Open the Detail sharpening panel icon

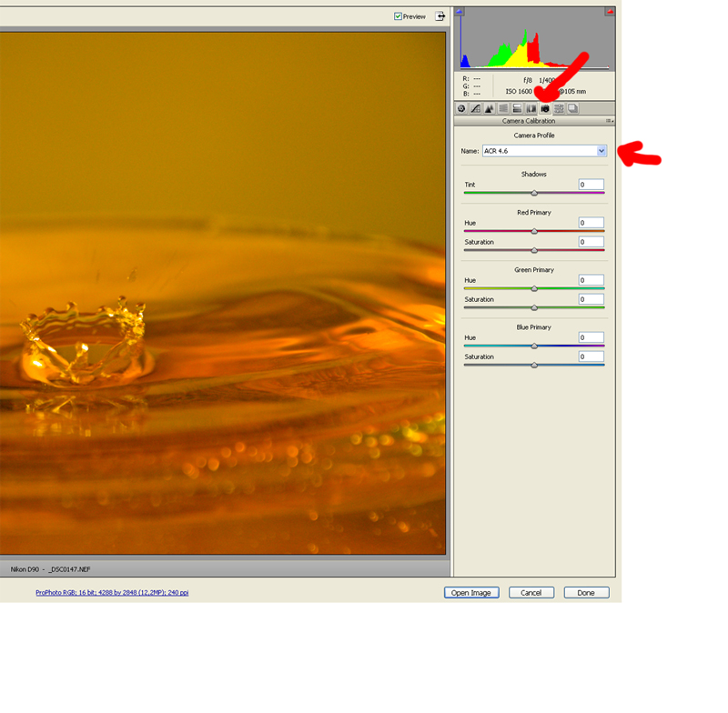pos(489,108)
